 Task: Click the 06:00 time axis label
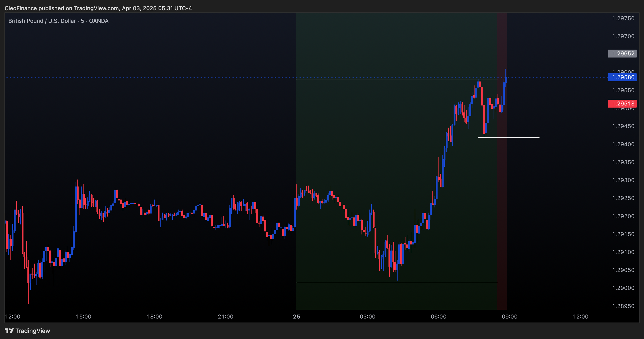(x=438, y=317)
